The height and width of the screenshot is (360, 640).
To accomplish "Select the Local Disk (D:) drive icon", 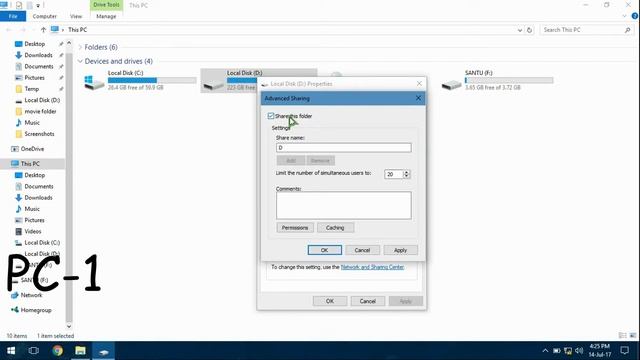I will click(213, 85).
